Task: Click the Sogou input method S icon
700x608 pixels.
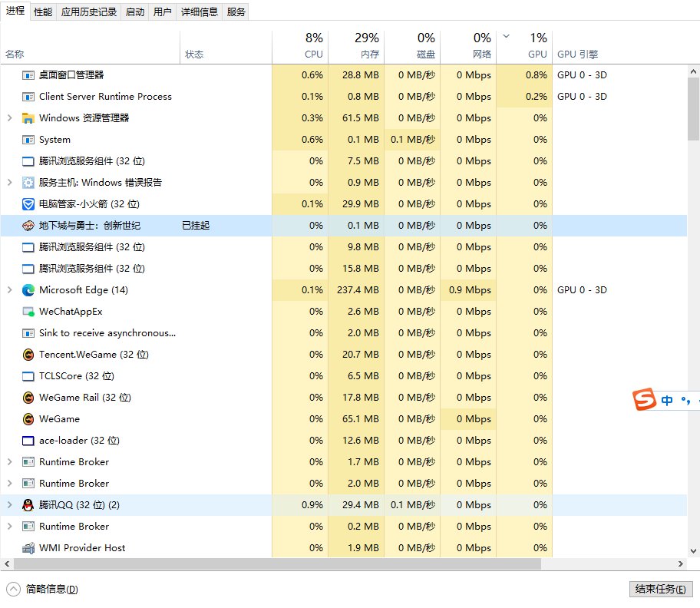Action: [x=644, y=399]
